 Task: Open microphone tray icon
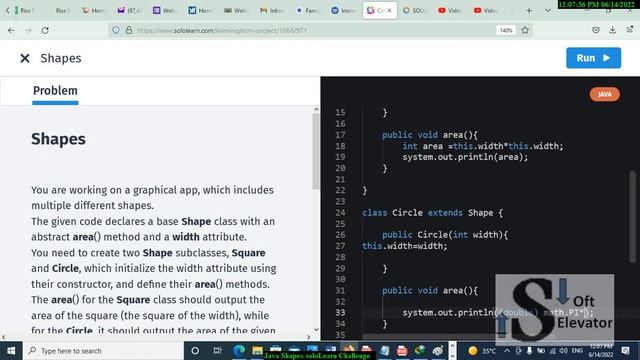point(529,351)
